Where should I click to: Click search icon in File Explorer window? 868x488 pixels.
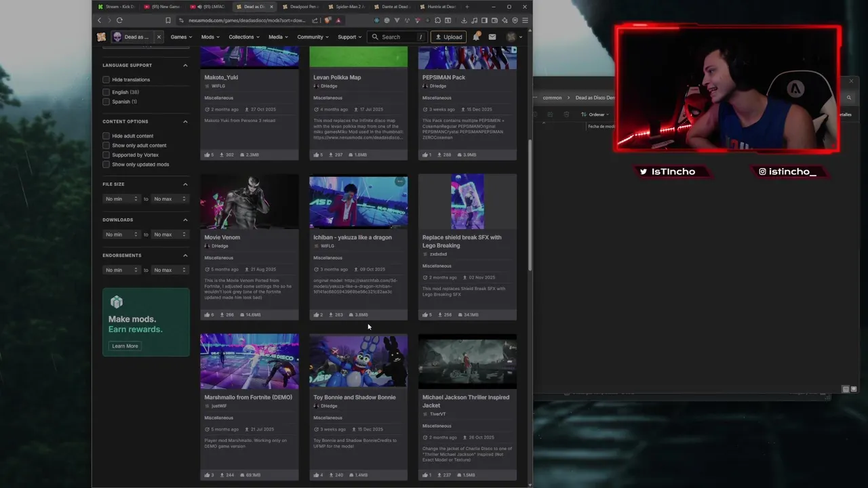[849, 98]
